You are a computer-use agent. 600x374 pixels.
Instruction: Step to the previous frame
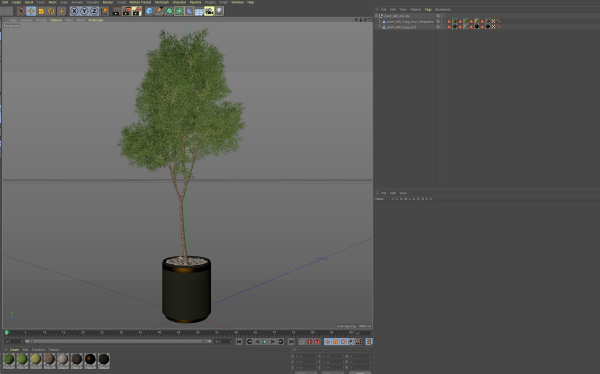257,341
